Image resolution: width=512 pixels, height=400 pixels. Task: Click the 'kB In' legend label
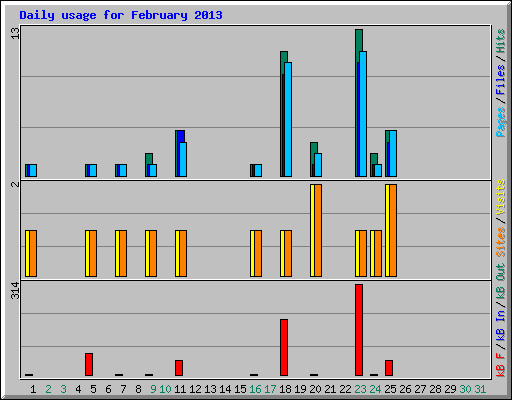tap(501, 325)
